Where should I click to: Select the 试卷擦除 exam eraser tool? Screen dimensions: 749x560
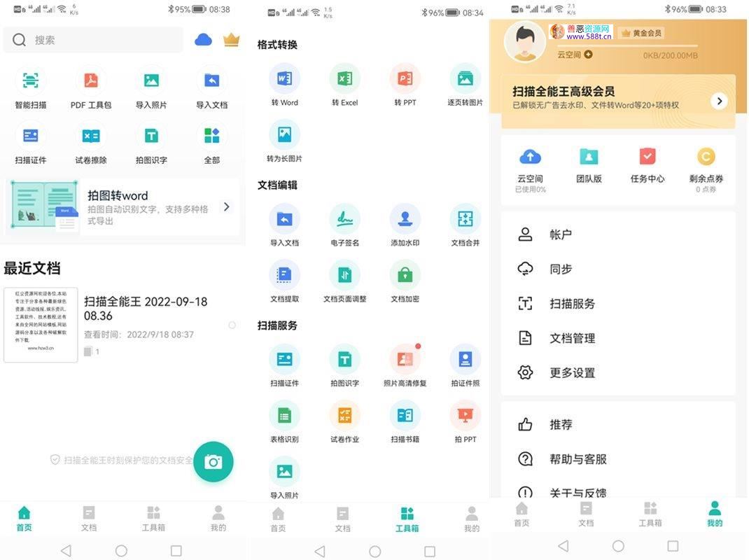[91, 136]
